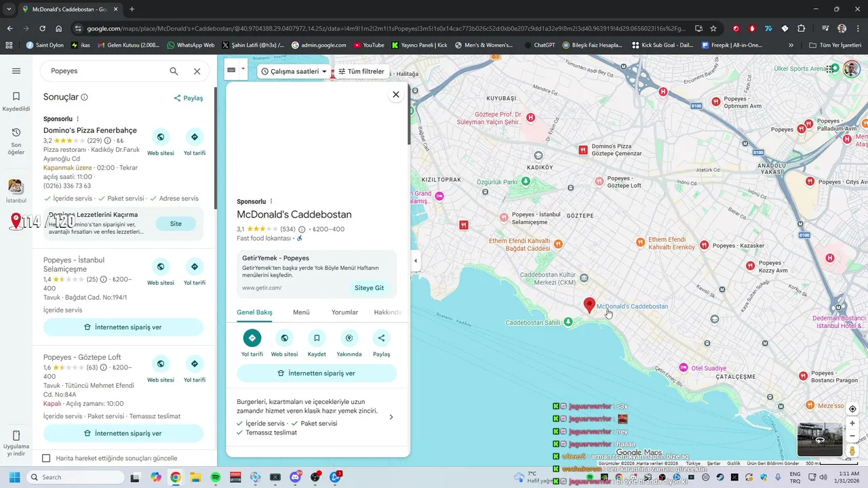Open Domino's Pizza Fenerbahçe Web sitesi icon
Screen dimensions: 868x488
pyautogui.click(x=161, y=137)
